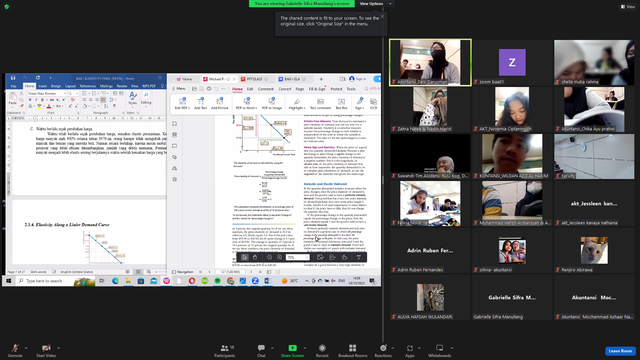The width and height of the screenshot is (640, 360).
Task: Toggle Italic in the Word ribbon
Action: (36, 100)
